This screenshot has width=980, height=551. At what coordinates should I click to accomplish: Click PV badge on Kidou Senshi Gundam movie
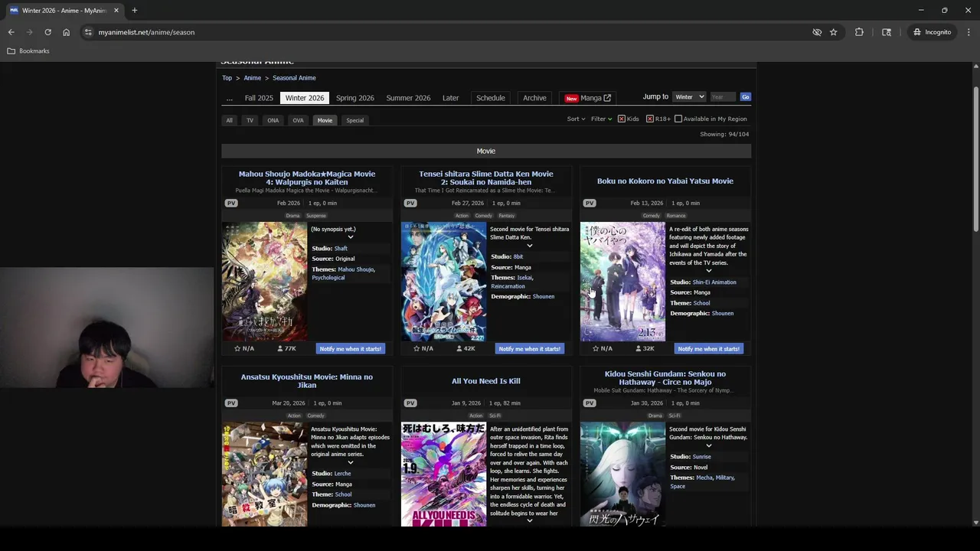point(590,403)
